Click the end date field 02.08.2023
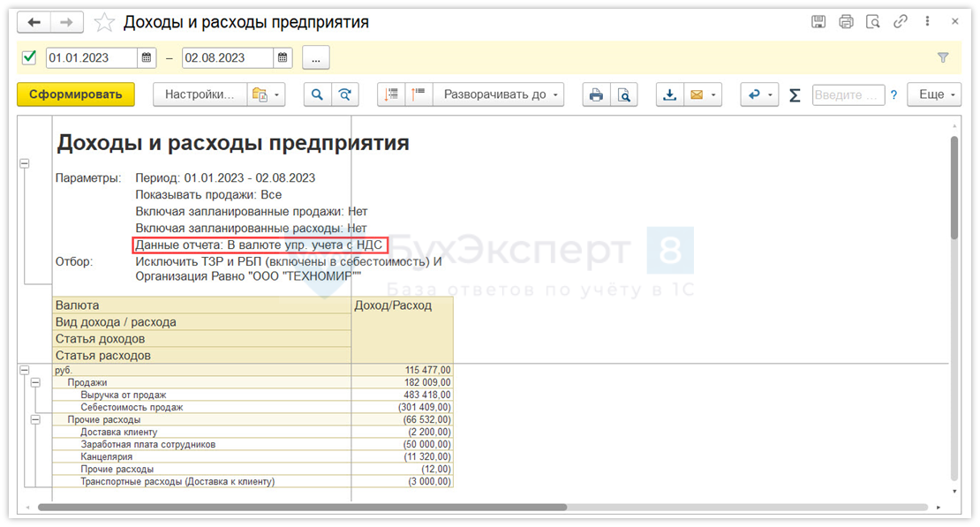 (x=227, y=58)
